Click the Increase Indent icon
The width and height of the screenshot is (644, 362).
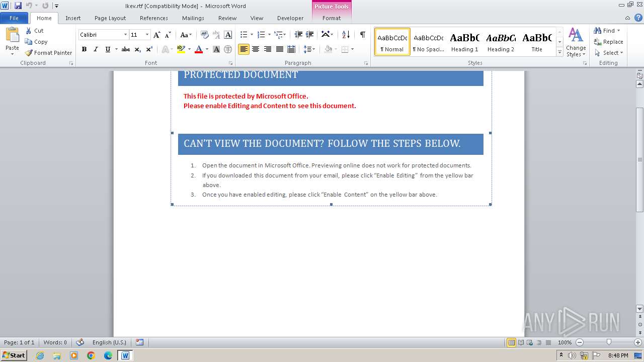(x=310, y=35)
